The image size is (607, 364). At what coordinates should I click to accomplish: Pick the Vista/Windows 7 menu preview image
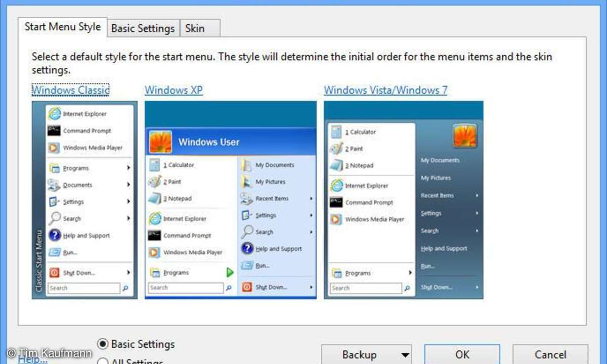tap(404, 200)
